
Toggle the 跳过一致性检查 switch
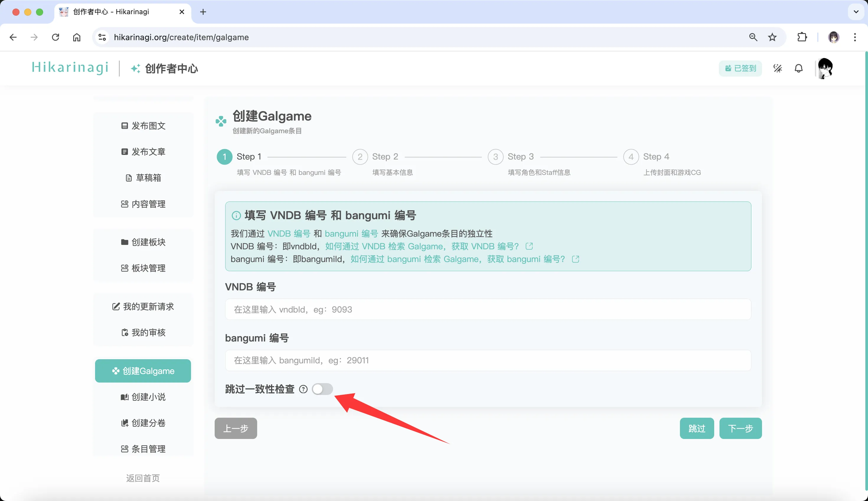pos(322,389)
